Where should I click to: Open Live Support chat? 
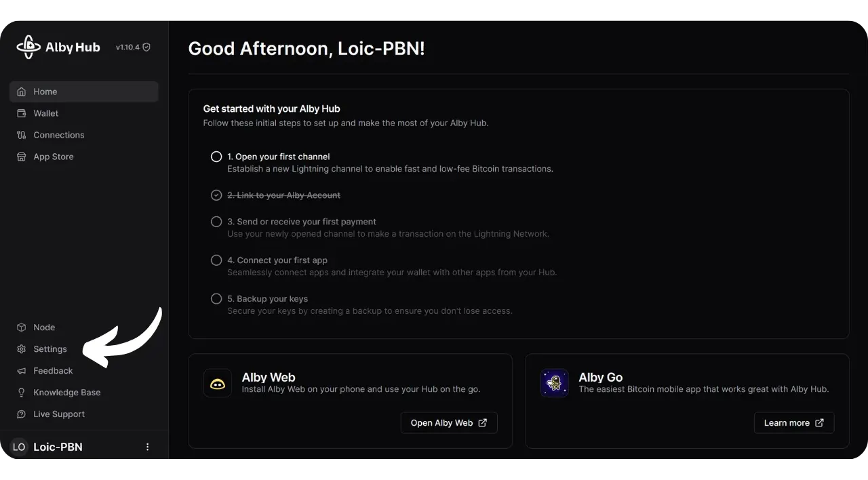point(58,414)
